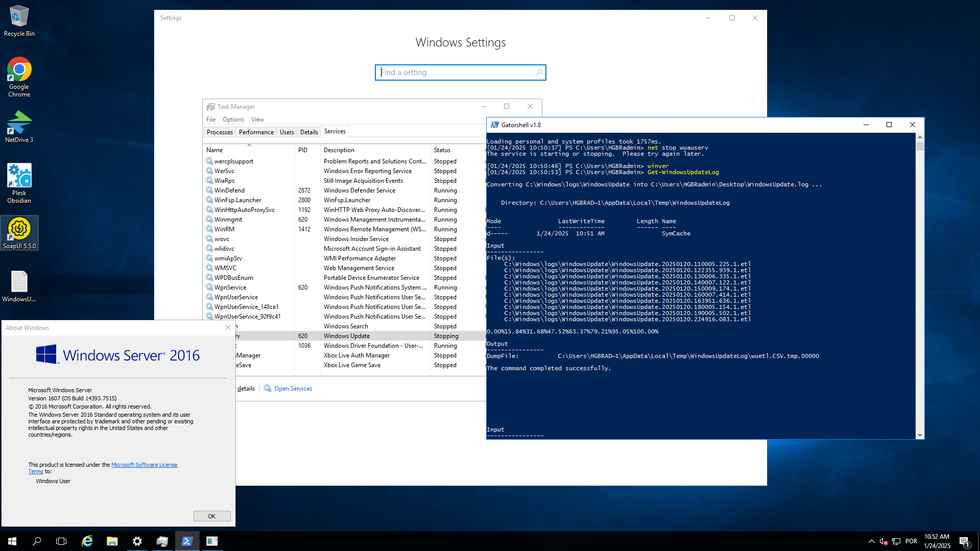Switch to Task Manager taskbar icon
This screenshot has width=980, height=551.
coord(162,541)
